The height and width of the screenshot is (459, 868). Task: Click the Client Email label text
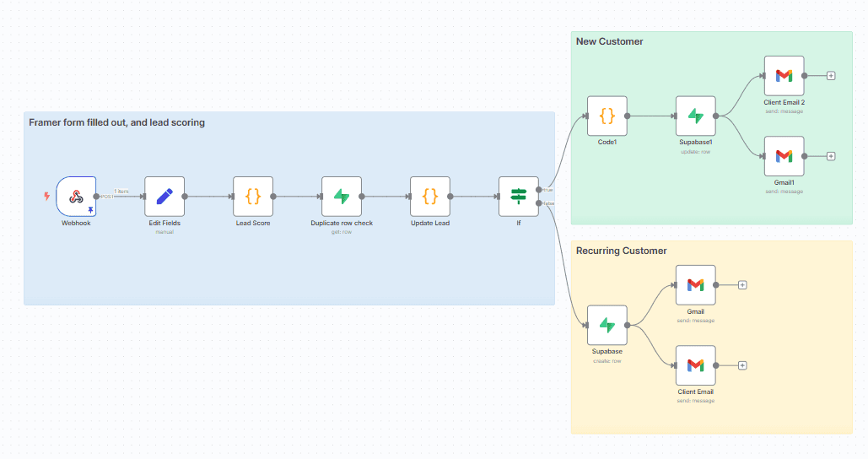pyautogui.click(x=696, y=392)
